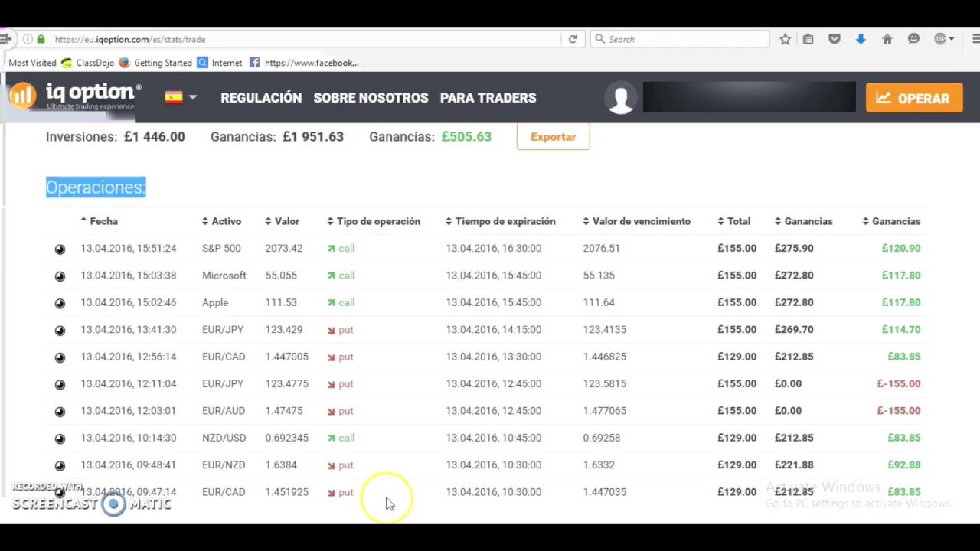Click the pie icon on EUR/JPY 12:11:04 row
This screenshot has width=980, height=551.
[60, 384]
